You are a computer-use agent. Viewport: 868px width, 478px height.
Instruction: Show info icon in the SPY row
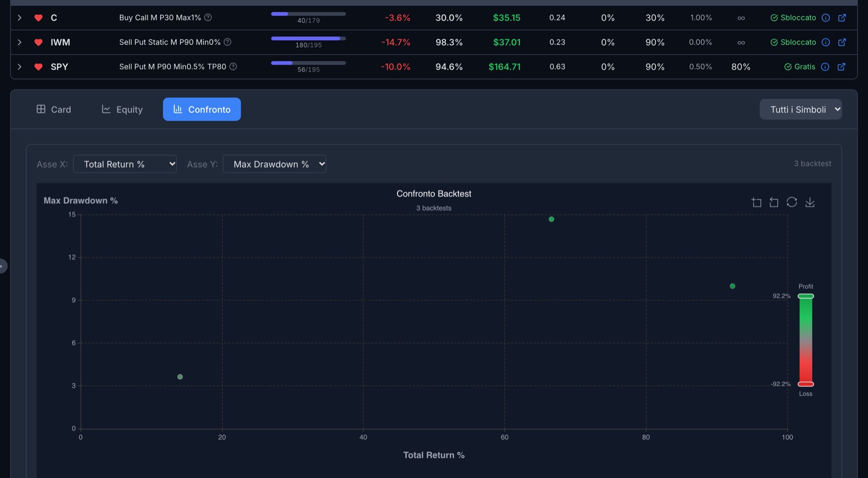[x=825, y=67]
